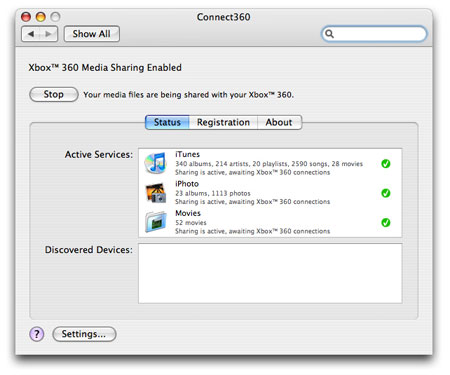Go forward with the right arrow
450x375 pixels.
[x=49, y=34]
